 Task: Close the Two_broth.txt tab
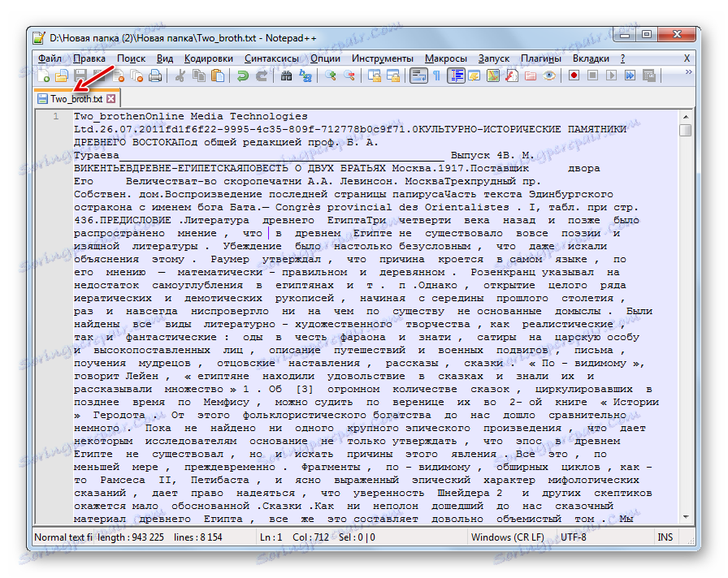[x=111, y=99]
